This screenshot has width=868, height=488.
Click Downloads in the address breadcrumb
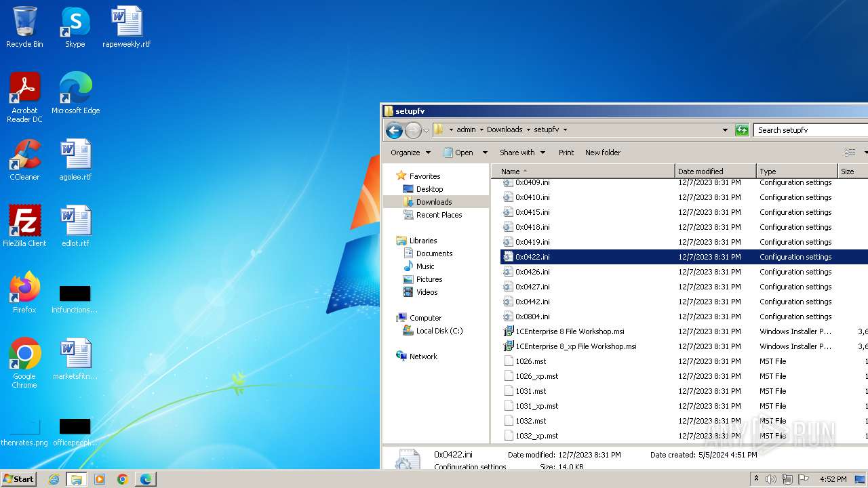505,129
